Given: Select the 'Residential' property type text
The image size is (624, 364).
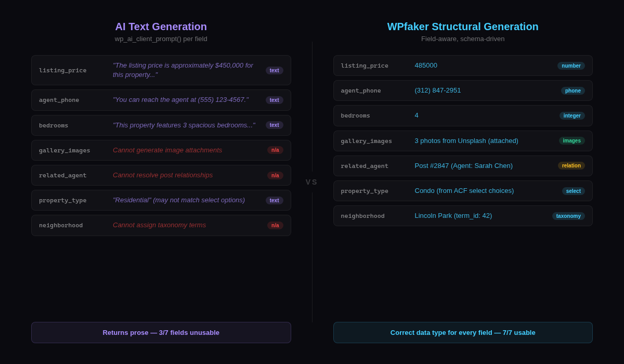Looking at the screenshot, I should (x=179, y=200).
